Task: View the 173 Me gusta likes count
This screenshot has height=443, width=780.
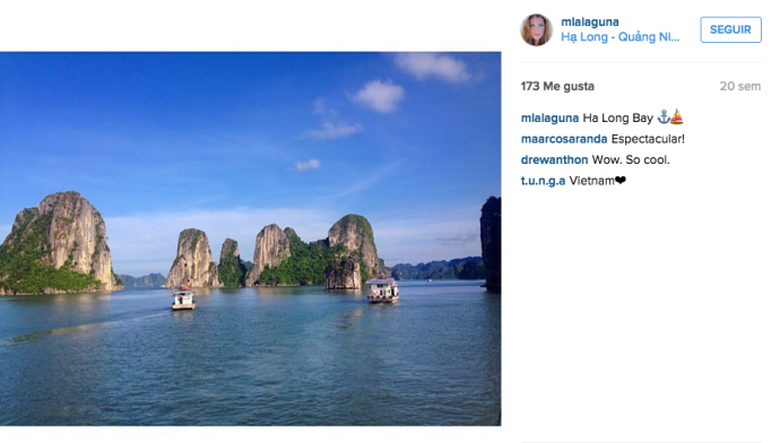Action: coord(557,86)
